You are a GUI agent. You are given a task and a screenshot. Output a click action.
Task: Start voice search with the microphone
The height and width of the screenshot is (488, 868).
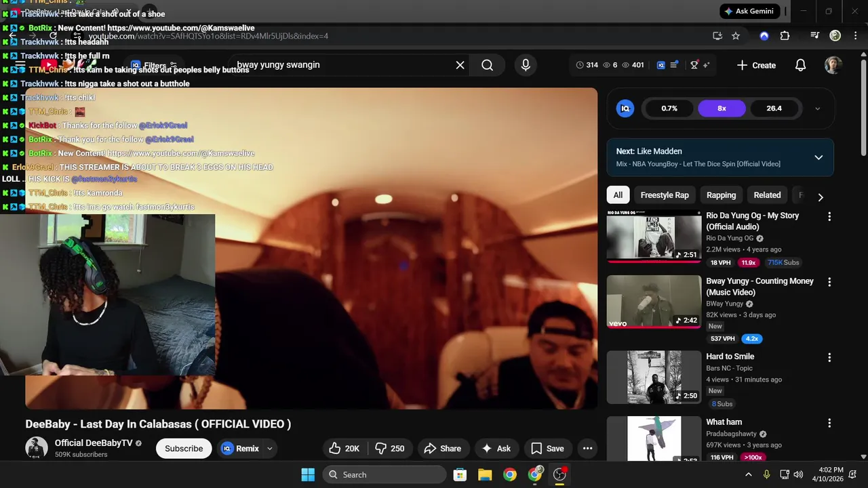tap(526, 65)
